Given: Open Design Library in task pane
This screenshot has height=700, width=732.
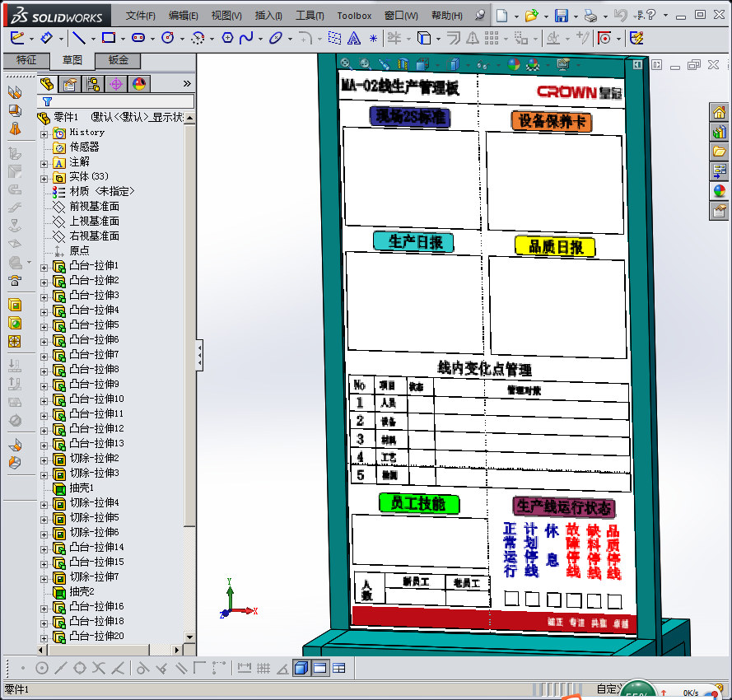Looking at the screenshot, I should pos(720,132).
